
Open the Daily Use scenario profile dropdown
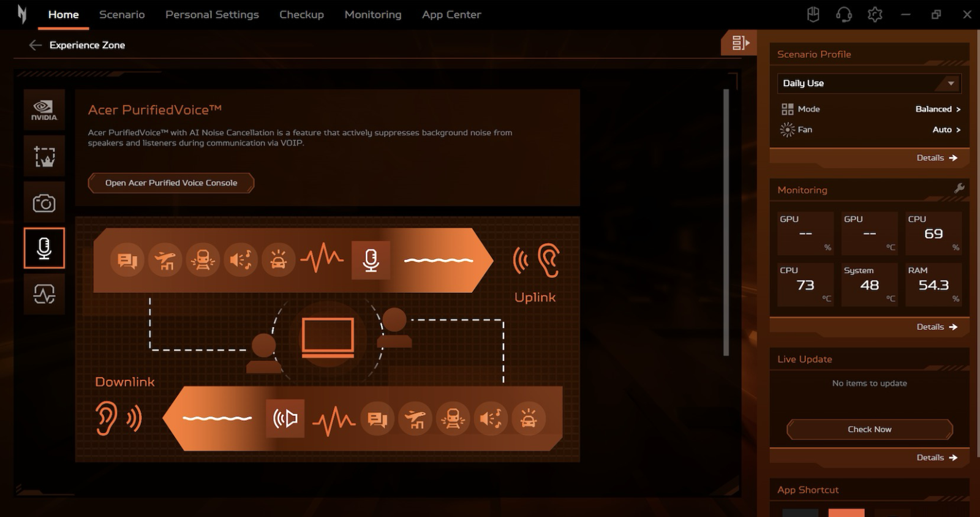point(869,83)
